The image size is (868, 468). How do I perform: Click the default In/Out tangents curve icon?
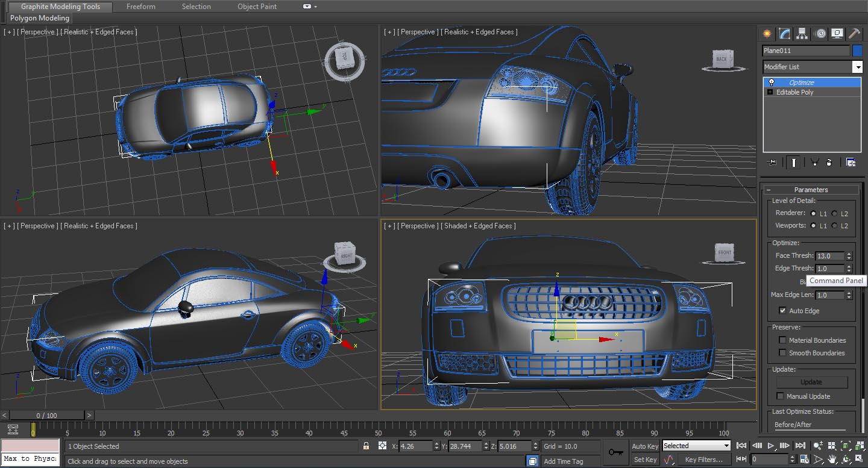[668, 459]
